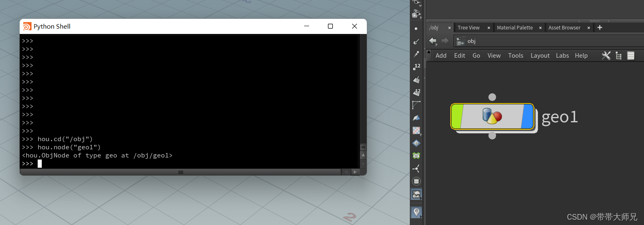Open the Layout menu in network editor
This screenshot has width=644, height=225.
pos(540,56)
